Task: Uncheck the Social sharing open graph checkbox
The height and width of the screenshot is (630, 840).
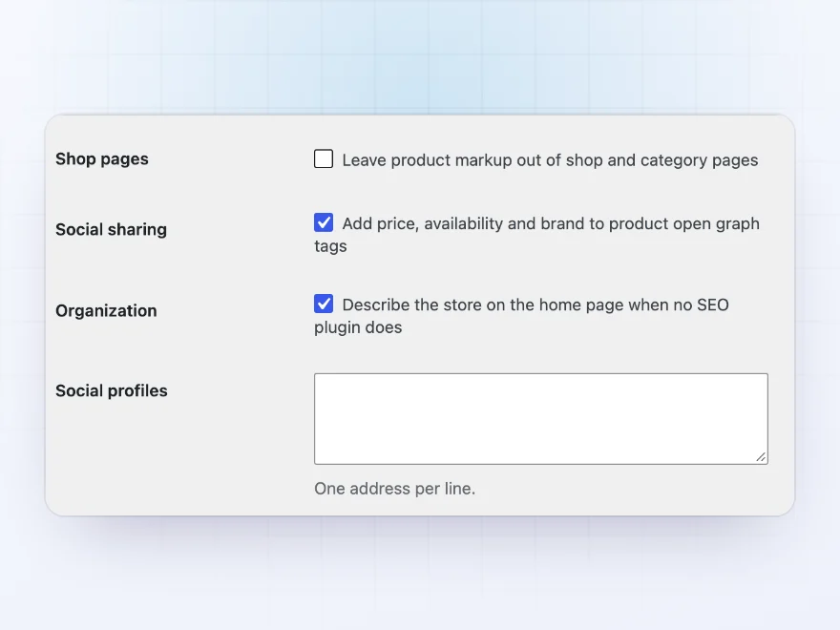Action: point(324,222)
